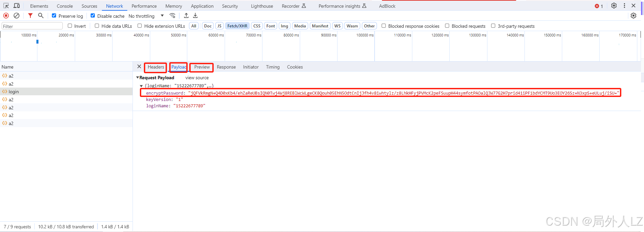Screen dimensions: 644x232
Task: Toggle the red filter funnel icon
Action: tap(30, 15)
